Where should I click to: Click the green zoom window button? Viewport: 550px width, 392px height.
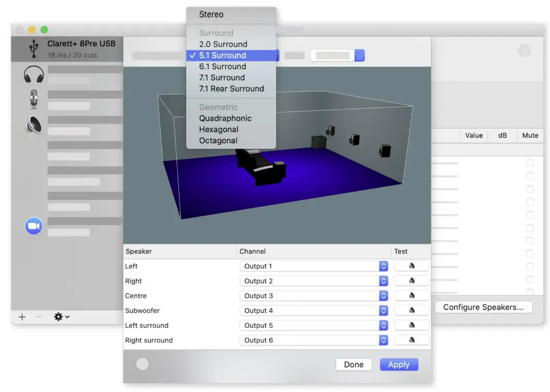pos(44,30)
